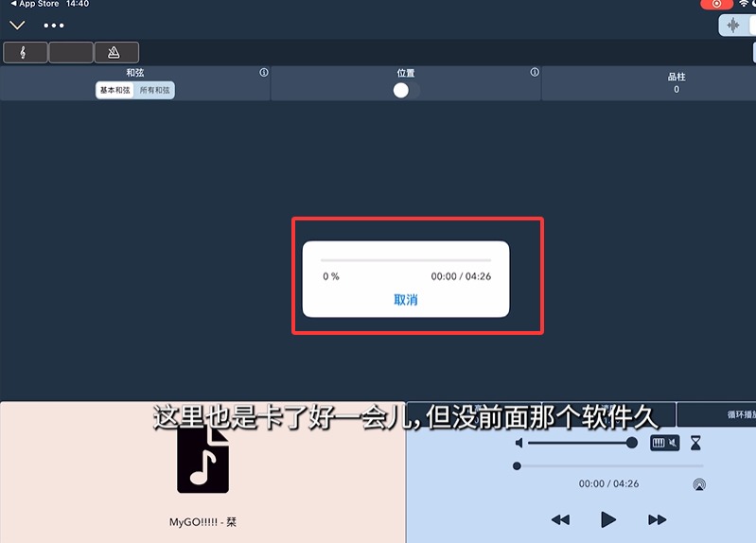Open the AirPlay output icon
This screenshot has width=756, height=543.
[698, 484]
